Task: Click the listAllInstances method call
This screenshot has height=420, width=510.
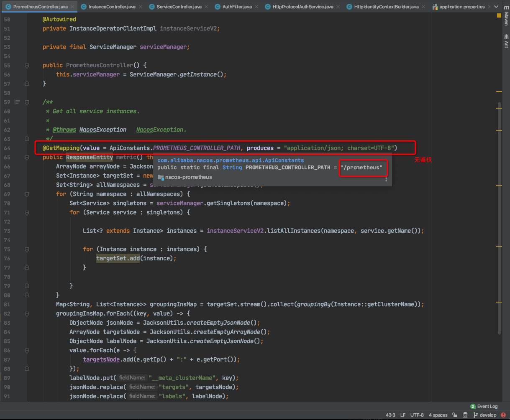Action: (x=294, y=231)
